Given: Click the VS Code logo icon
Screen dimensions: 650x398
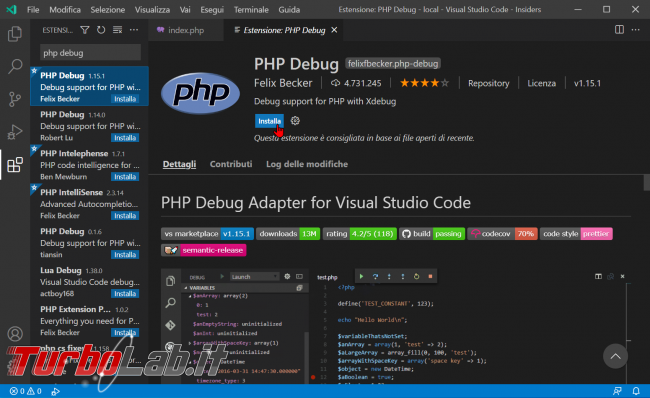Looking at the screenshot, I should (12, 9).
